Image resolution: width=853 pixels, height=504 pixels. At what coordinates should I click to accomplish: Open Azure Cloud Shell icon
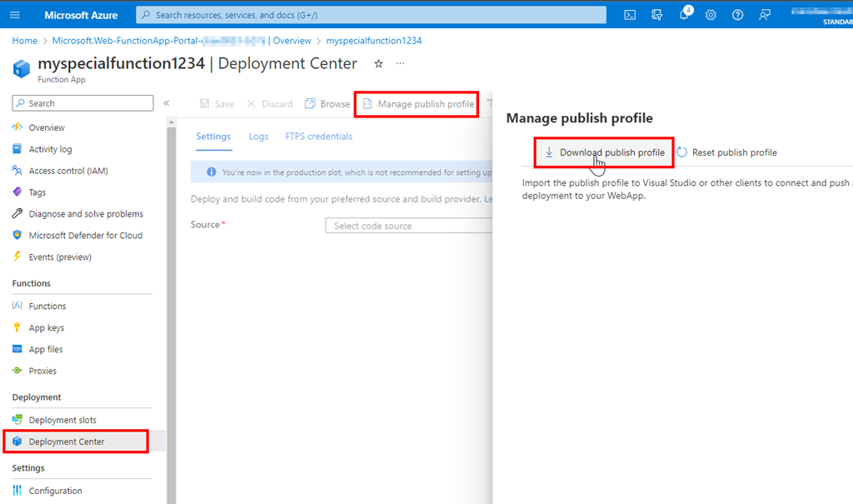coord(631,15)
